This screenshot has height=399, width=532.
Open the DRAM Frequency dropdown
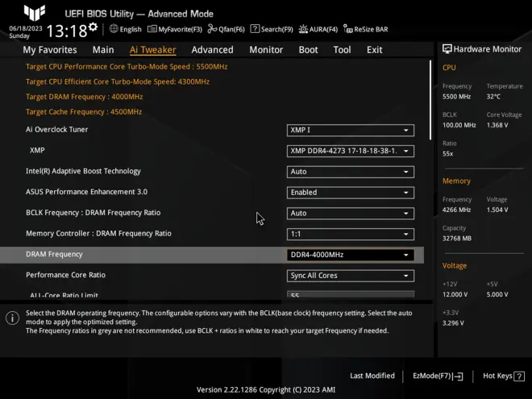click(x=351, y=255)
